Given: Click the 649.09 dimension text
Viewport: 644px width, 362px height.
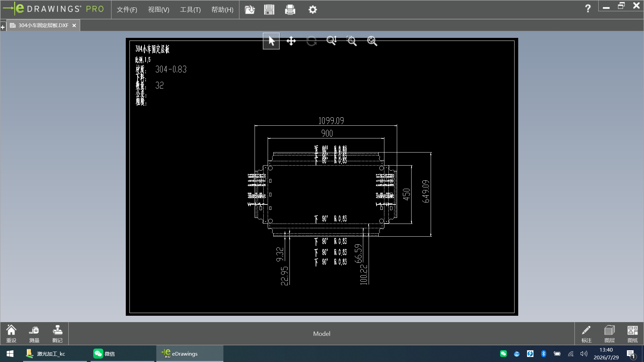Looking at the screenshot, I should pyautogui.click(x=426, y=191).
